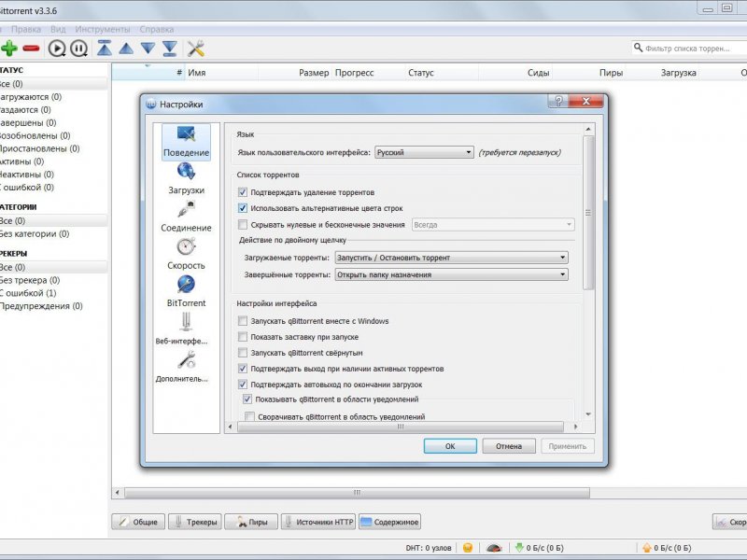Select Приостановлены (0) status filter

[x=39, y=148]
